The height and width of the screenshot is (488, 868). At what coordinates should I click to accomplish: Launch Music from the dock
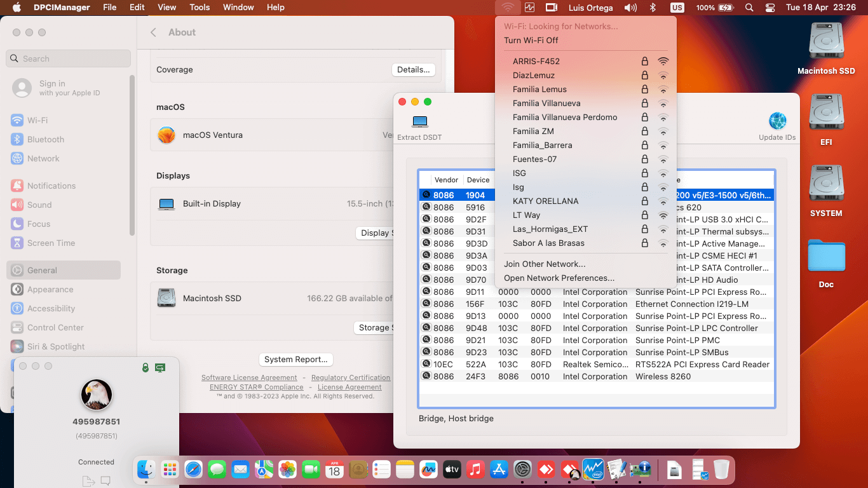pos(475,470)
